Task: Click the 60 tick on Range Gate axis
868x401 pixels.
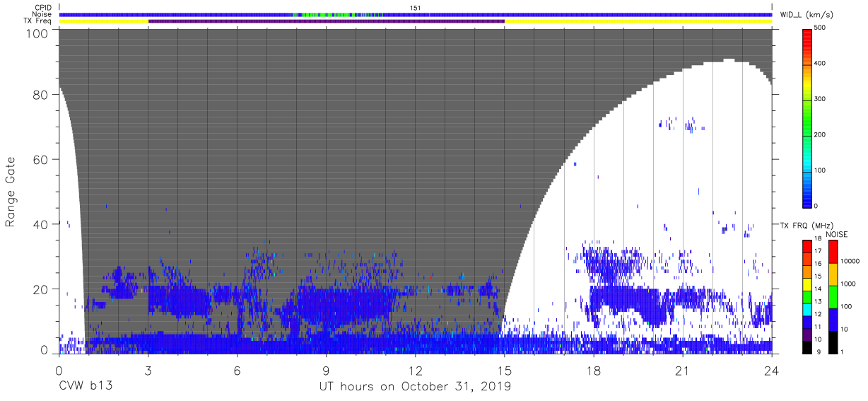Action: pyautogui.click(x=40, y=159)
